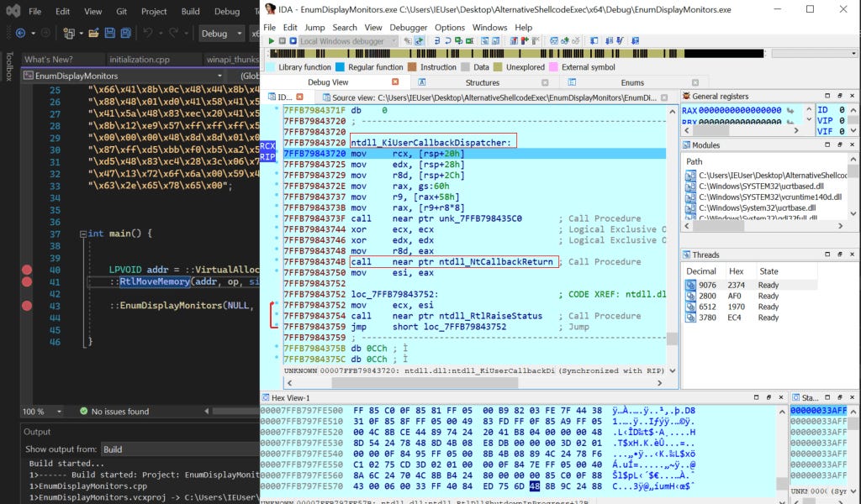Switch to the Structures tab
Viewport: 861px width, 504px height.
(482, 82)
